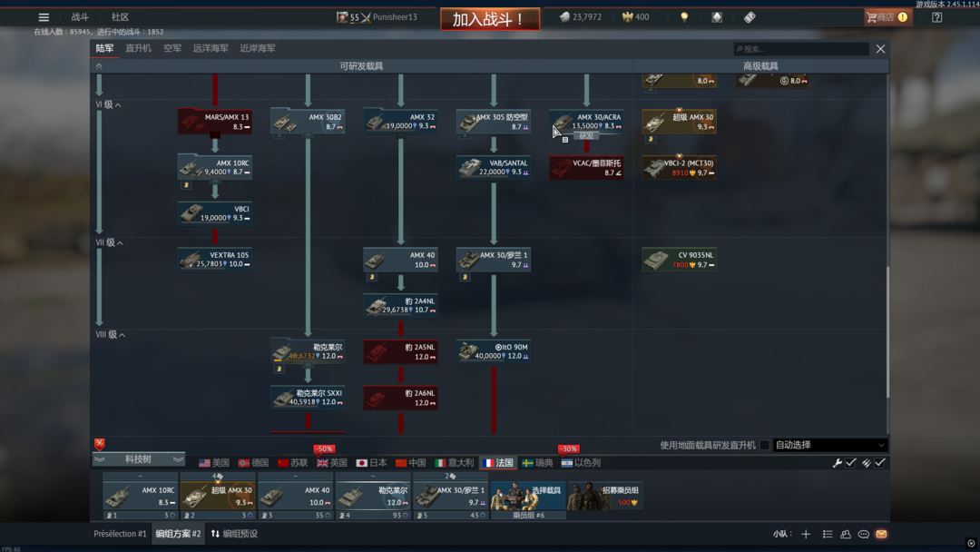Select the ItO 90M vehicle

click(494, 351)
